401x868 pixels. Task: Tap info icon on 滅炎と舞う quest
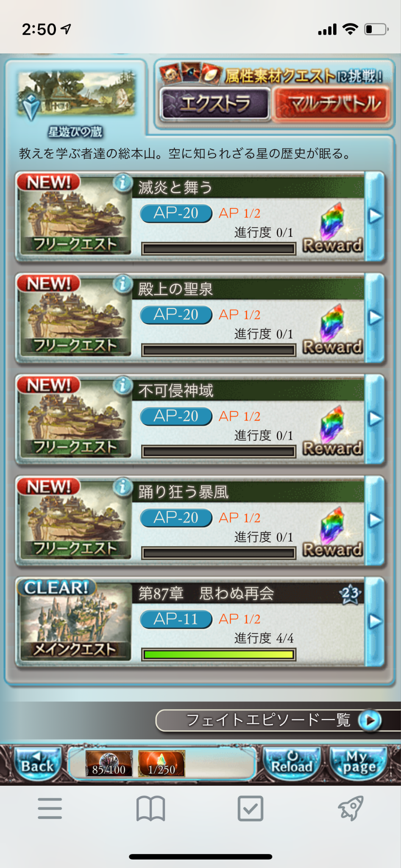click(x=123, y=183)
